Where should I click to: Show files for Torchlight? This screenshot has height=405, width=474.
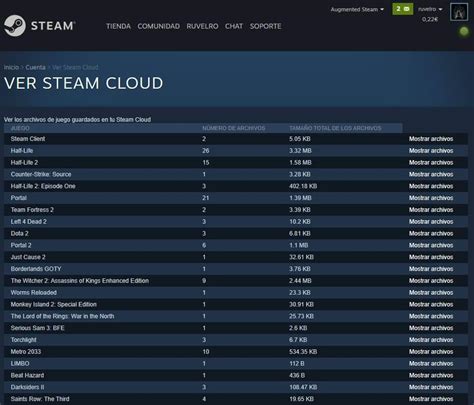click(x=431, y=340)
